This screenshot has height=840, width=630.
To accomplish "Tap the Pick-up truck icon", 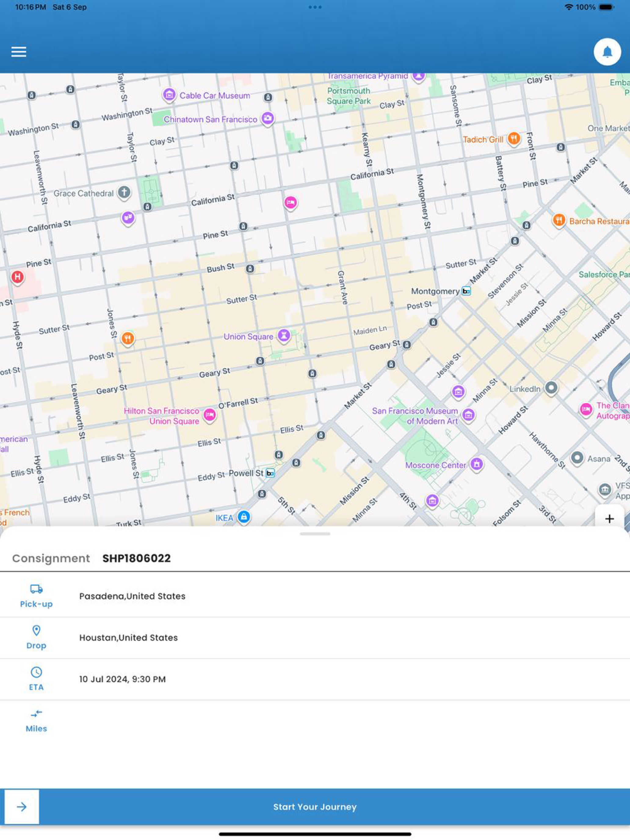I will [x=36, y=589].
